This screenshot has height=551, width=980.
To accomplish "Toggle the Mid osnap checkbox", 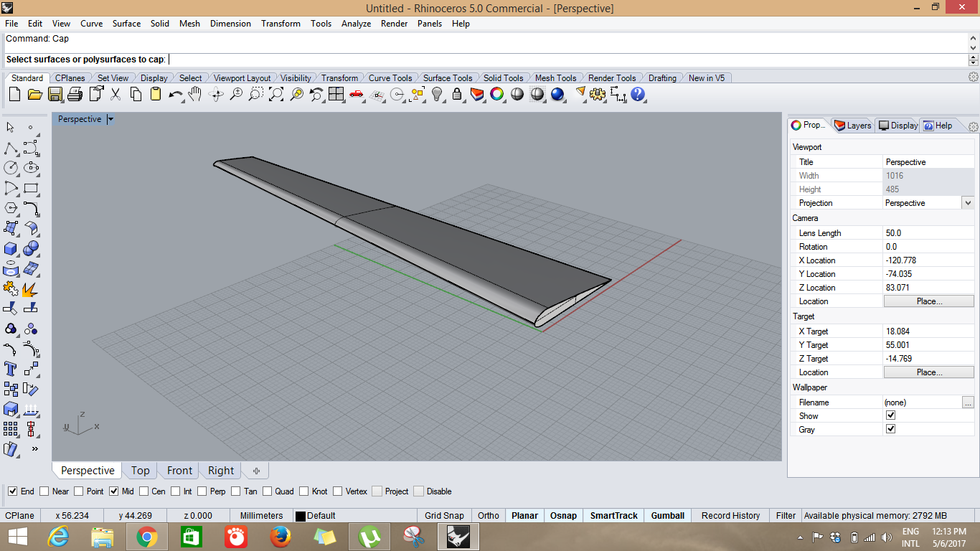I will (x=113, y=491).
